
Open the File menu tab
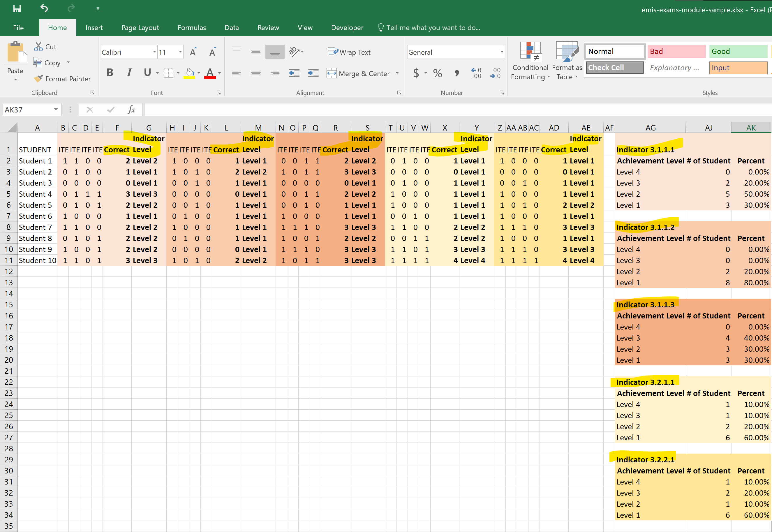click(x=18, y=28)
